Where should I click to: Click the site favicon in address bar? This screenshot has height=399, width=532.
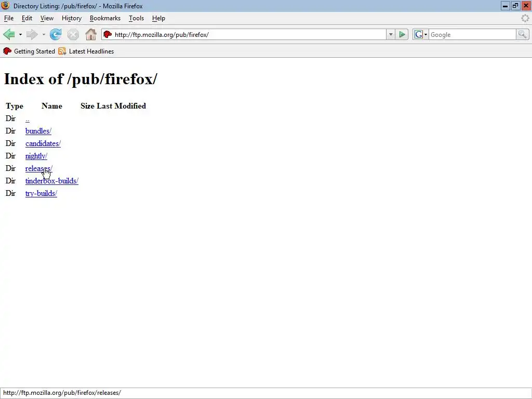click(108, 34)
